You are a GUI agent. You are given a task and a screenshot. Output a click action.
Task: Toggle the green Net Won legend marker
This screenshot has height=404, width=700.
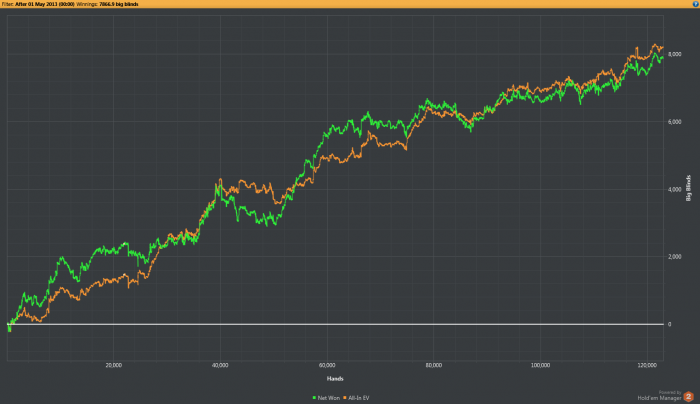314,398
